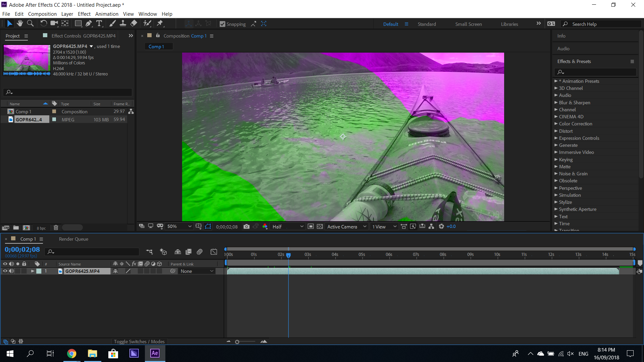Select the Rectangle shape tool
This screenshot has width=644, height=362.
point(78,23)
